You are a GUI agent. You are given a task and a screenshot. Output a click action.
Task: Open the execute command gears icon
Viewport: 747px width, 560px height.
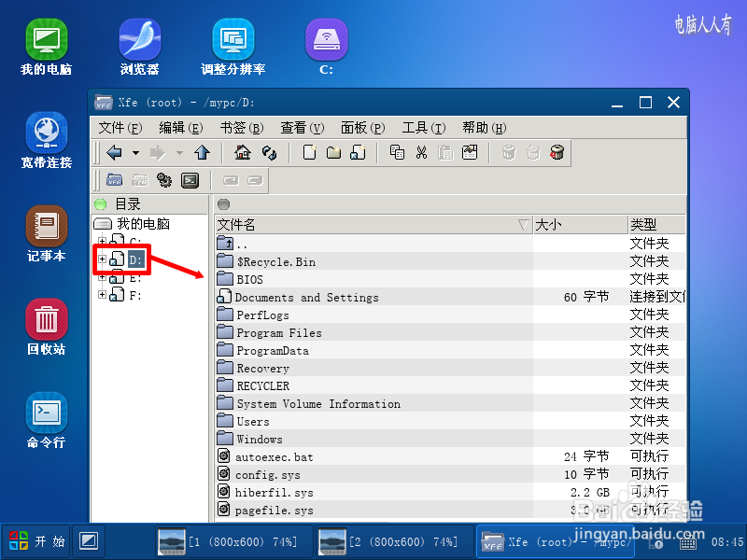tap(164, 180)
